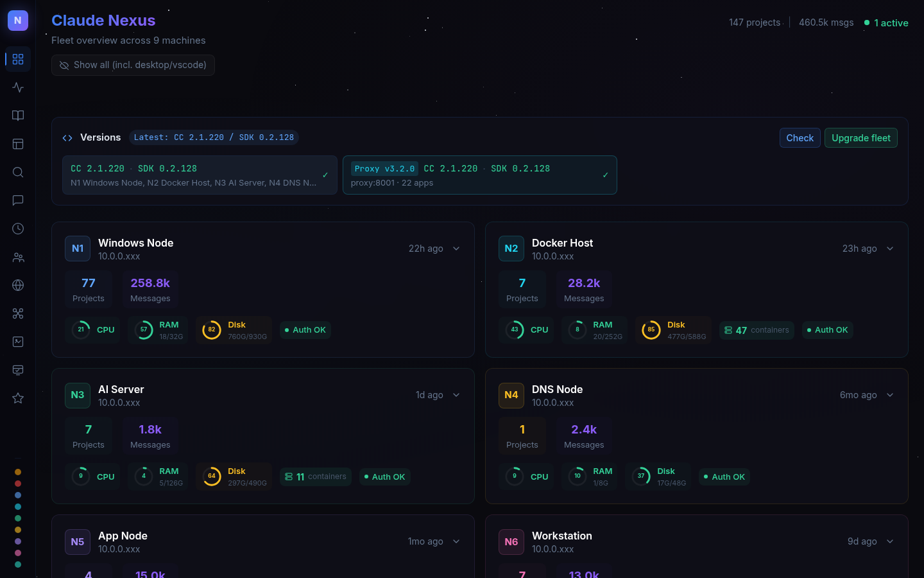Click Docker Host RAM gauge 20/252G
924x578 pixels.
(x=595, y=330)
